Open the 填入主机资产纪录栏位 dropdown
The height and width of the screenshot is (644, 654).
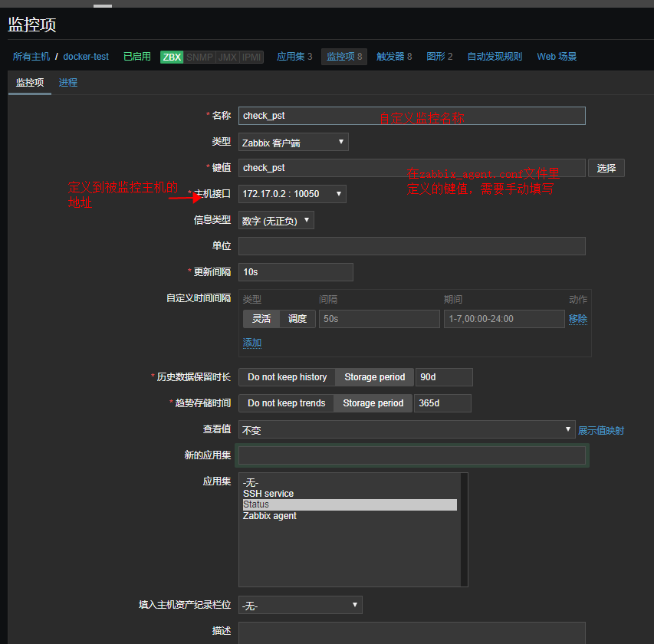pyautogui.click(x=301, y=605)
